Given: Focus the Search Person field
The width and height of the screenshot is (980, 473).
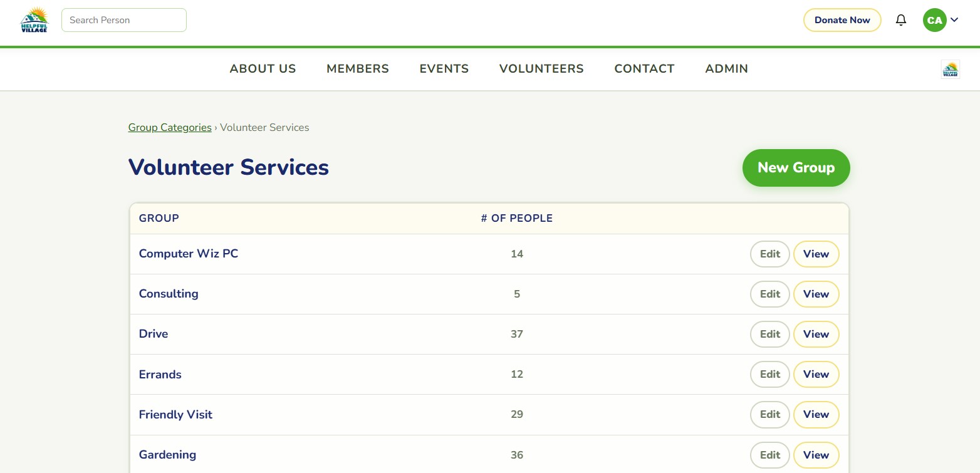Looking at the screenshot, I should [x=124, y=20].
